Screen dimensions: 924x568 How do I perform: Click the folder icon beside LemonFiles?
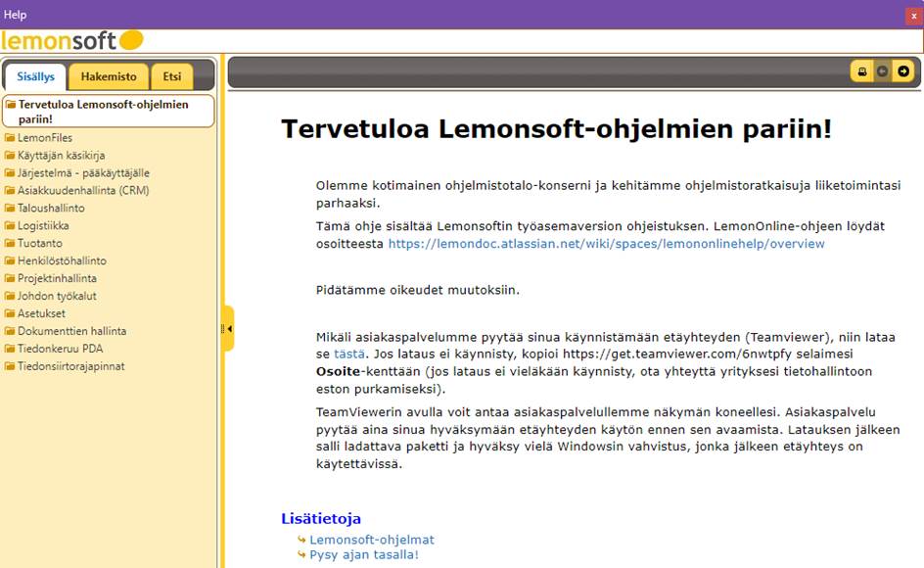point(10,138)
